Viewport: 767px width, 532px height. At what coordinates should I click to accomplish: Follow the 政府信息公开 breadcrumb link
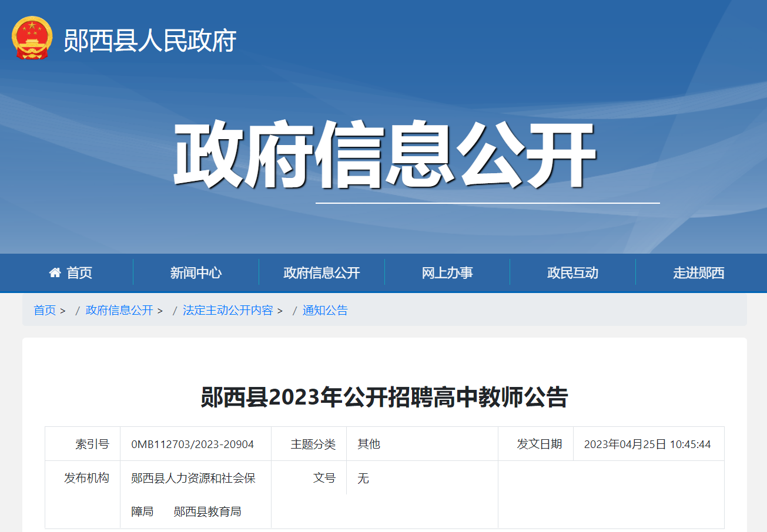point(119,310)
